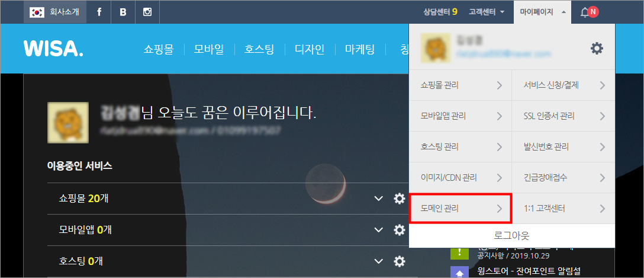Open 서비스 신청/결제 menu item
This screenshot has height=278, width=644.
(563, 85)
